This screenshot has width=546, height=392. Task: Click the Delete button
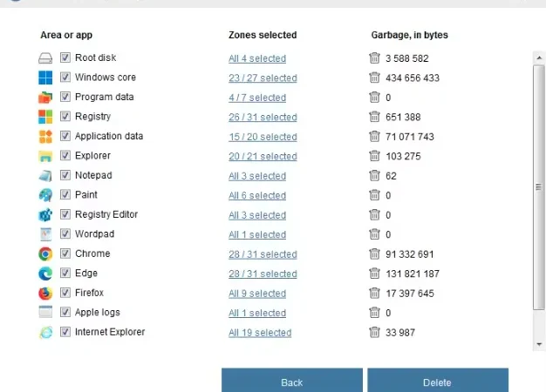click(438, 381)
